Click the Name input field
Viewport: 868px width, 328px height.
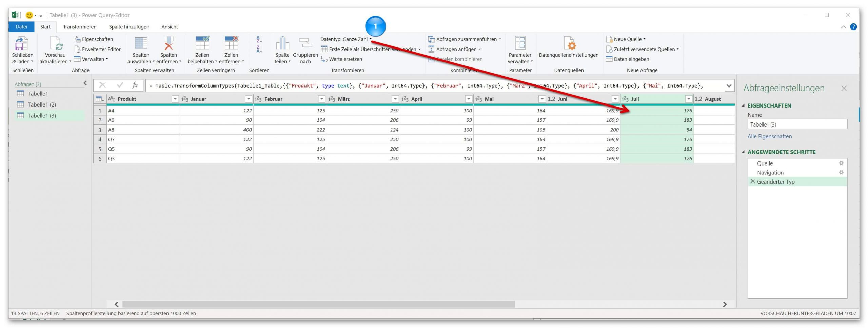[x=797, y=124]
